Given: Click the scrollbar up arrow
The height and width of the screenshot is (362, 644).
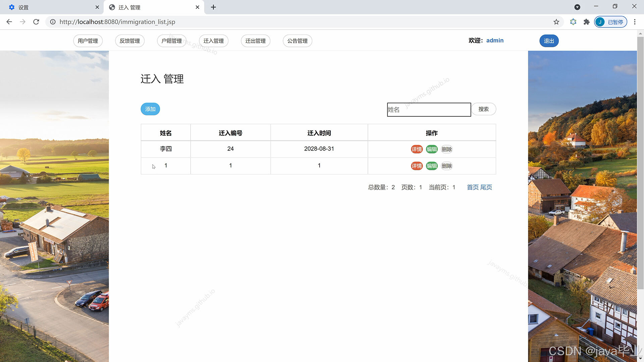Looking at the screenshot, I should tap(640, 33).
